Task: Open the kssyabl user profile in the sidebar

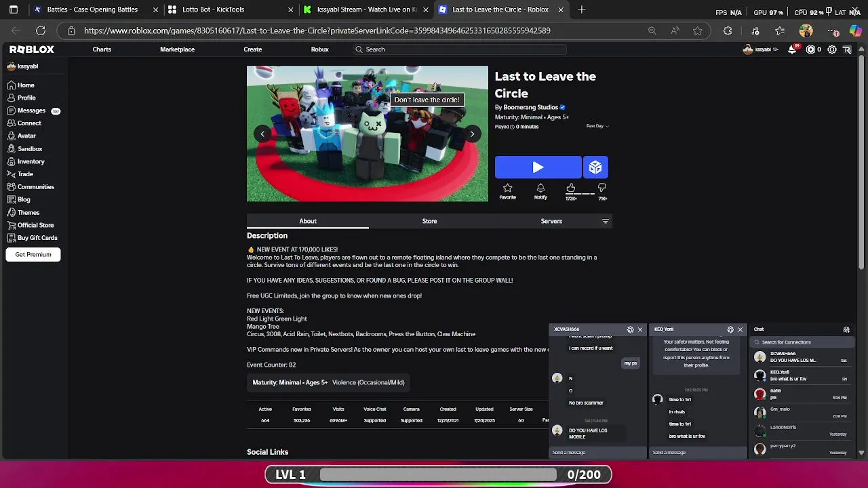Action: [x=22, y=66]
